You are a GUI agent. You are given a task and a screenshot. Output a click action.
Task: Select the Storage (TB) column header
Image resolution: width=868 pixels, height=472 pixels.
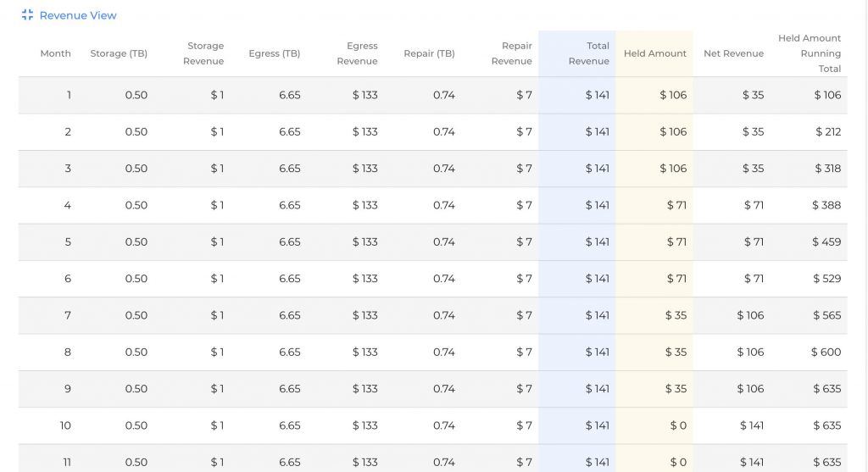coord(119,53)
